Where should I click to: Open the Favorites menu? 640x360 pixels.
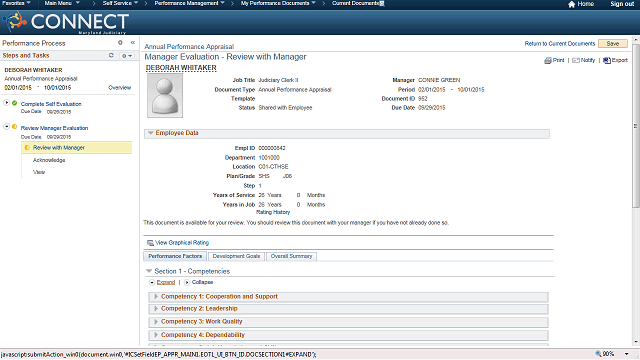pyautogui.click(x=16, y=3)
